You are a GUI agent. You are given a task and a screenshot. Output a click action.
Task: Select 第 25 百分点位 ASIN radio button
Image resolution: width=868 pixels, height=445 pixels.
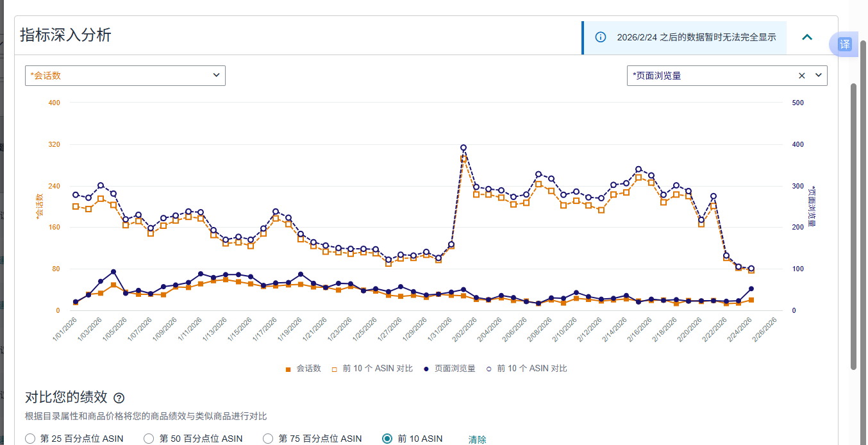(x=30, y=439)
